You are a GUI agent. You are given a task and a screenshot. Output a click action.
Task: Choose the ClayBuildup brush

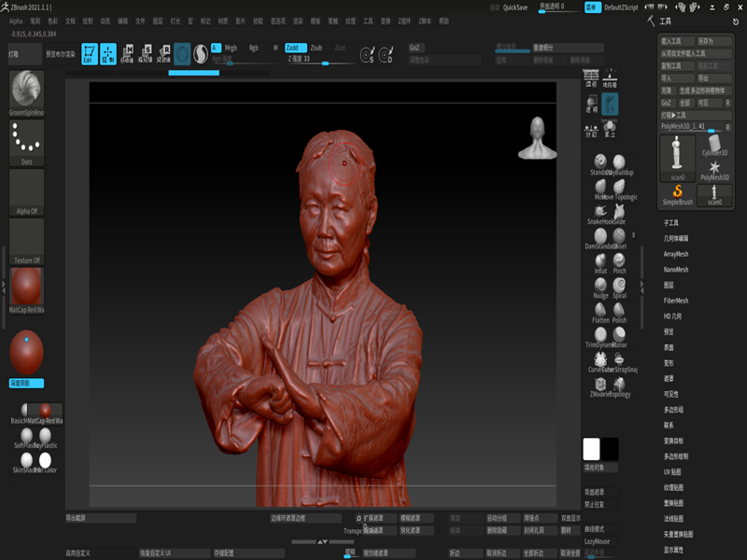coord(619,161)
